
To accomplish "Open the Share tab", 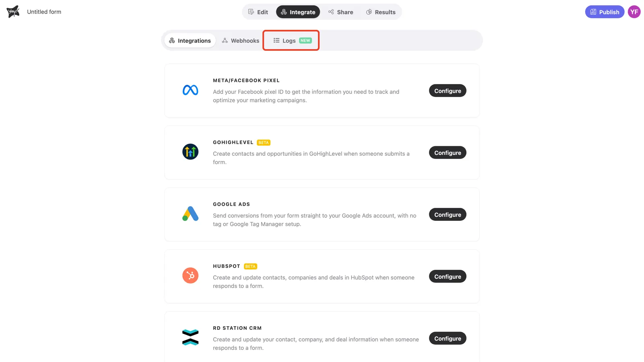I will tap(341, 12).
